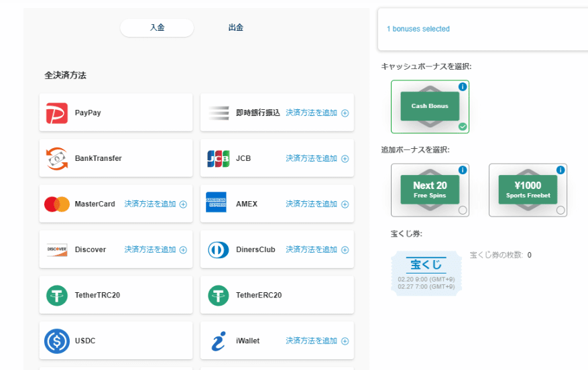The width and height of the screenshot is (588, 370).
Task: Click the TetherTRC20 coin icon
Action: point(56,296)
